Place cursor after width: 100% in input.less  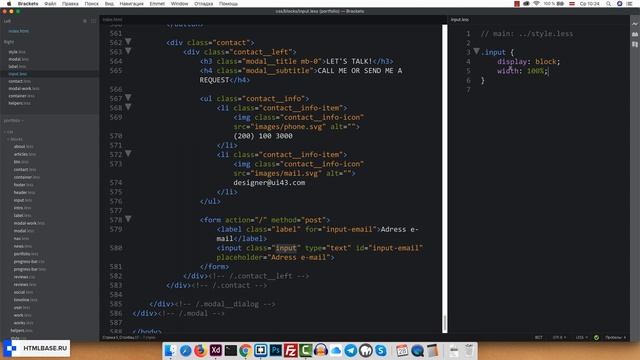[x=548, y=71]
